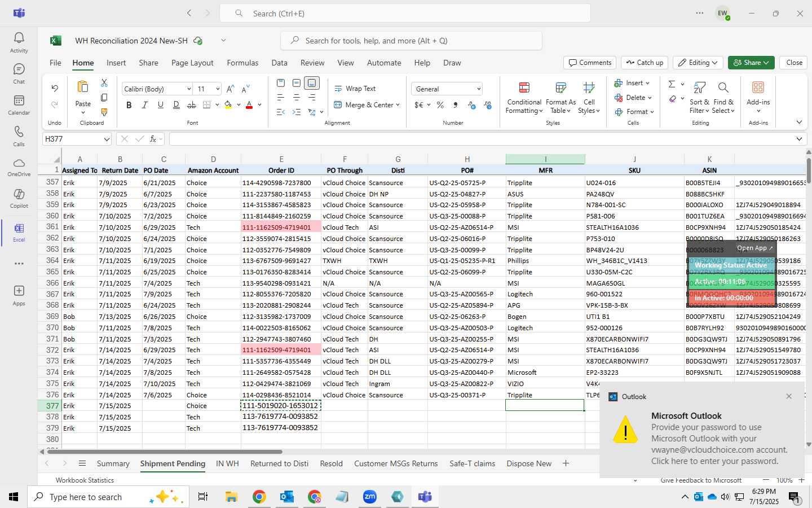
Task: Open Editing mode dropdown
Action: pos(698,63)
